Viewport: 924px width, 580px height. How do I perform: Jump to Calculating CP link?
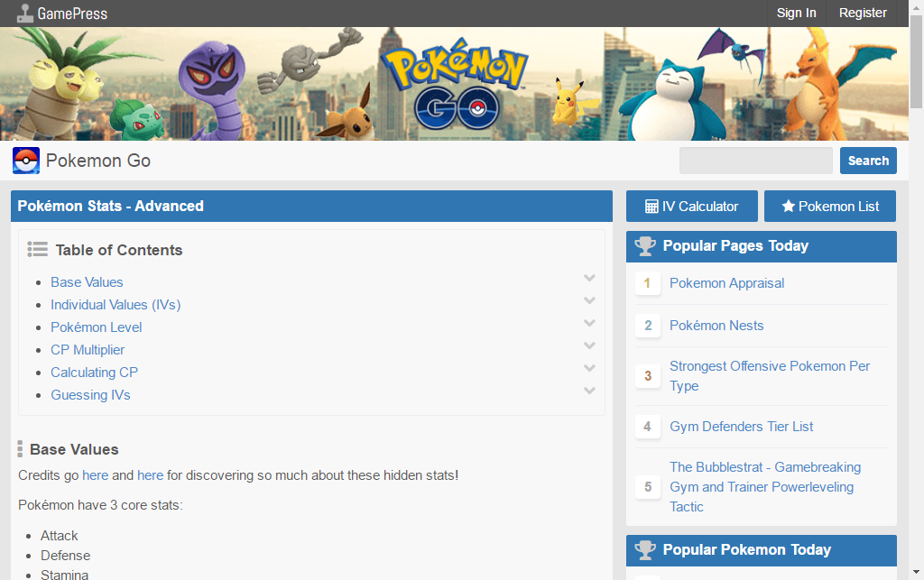click(x=94, y=373)
